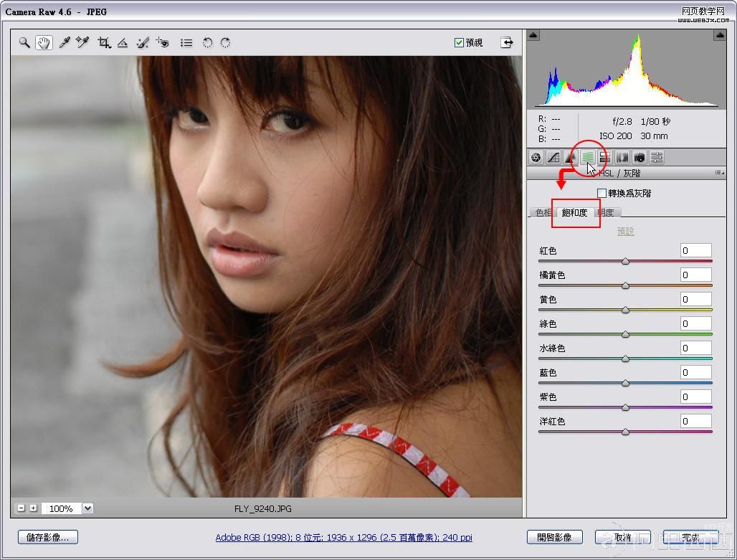Toggle the 預視 preview checkbox

click(460, 43)
